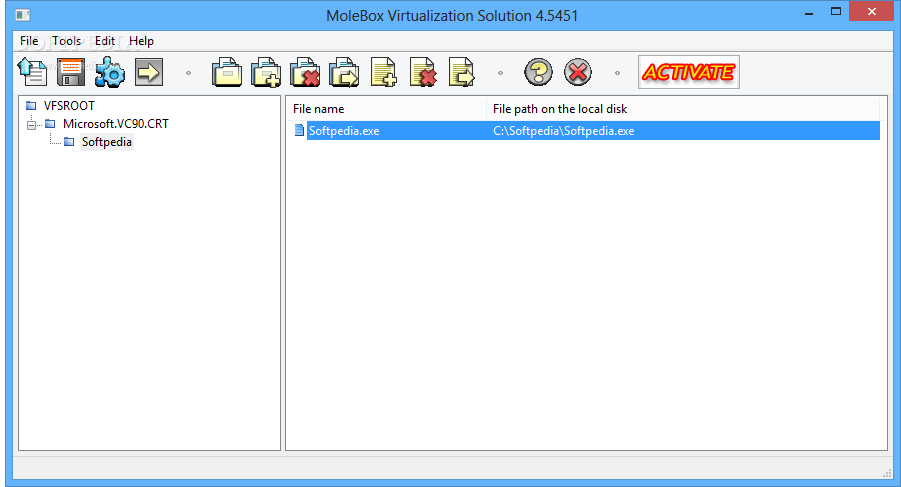
Task: Click the ACTIVATE button
Action: point(688,72)
